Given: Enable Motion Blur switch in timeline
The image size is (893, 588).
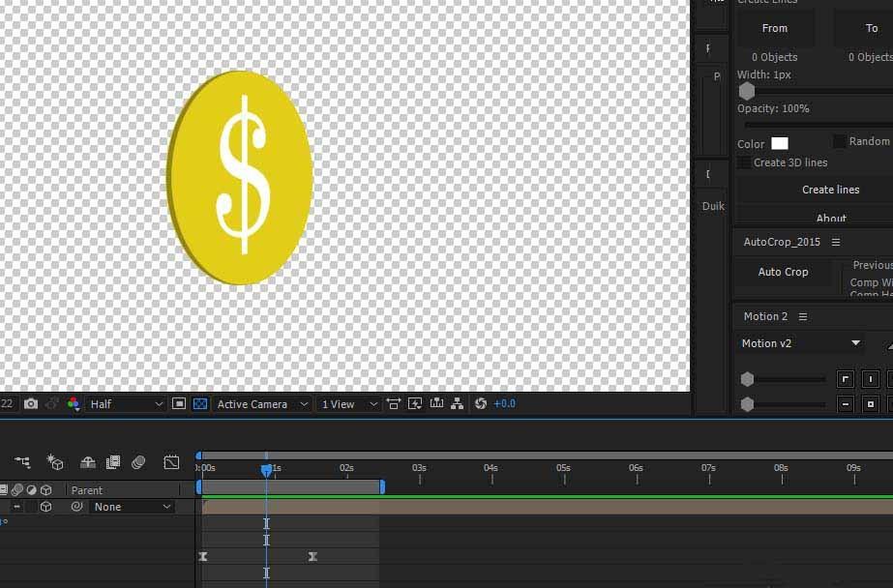Looking at the screenshot, I should click(138, 462).
